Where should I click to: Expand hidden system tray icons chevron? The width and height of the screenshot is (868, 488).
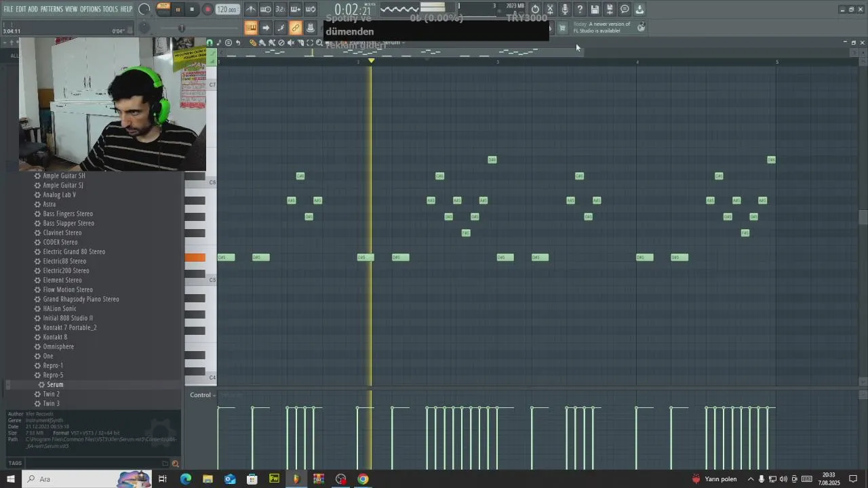[750, 479]
